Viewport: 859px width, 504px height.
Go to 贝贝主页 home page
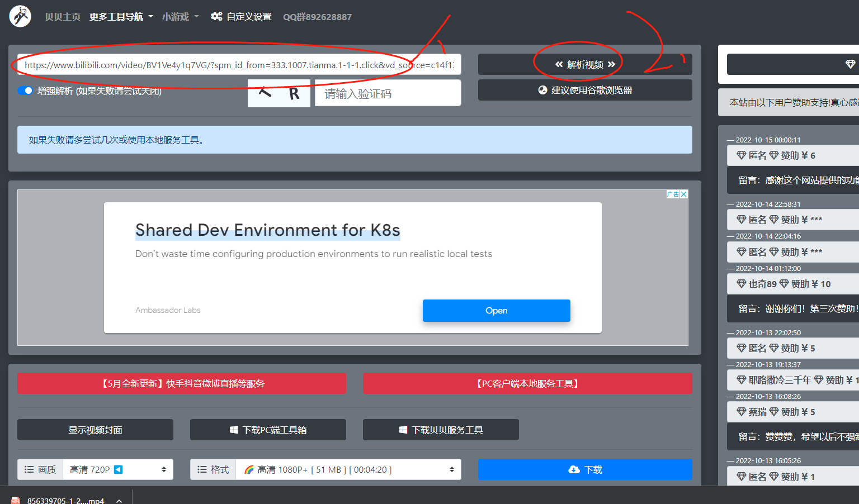63,17
